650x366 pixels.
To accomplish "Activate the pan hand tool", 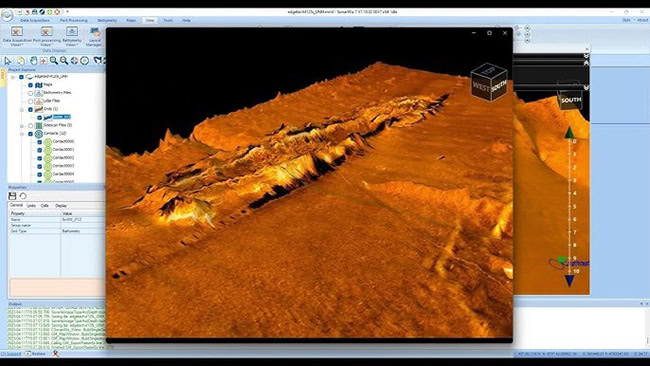I will [x=33, y=61].
